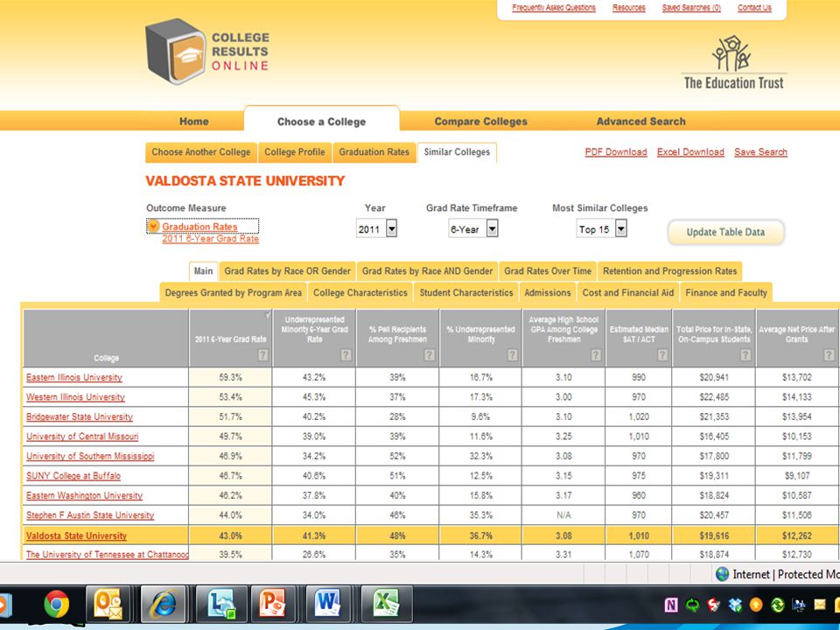This screenshot has height=630, width=840.
Task: Open Eastern Illinois University link
Action: click(73, 377)
